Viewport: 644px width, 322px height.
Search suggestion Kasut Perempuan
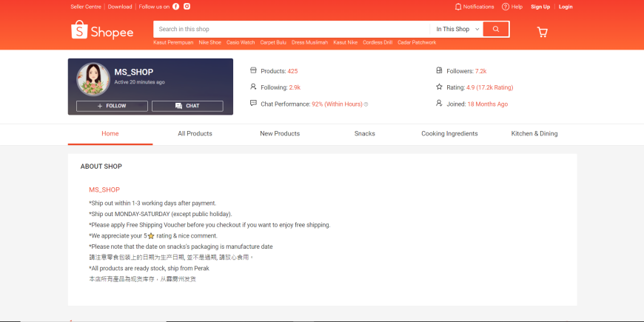click(x=173, y=42)
